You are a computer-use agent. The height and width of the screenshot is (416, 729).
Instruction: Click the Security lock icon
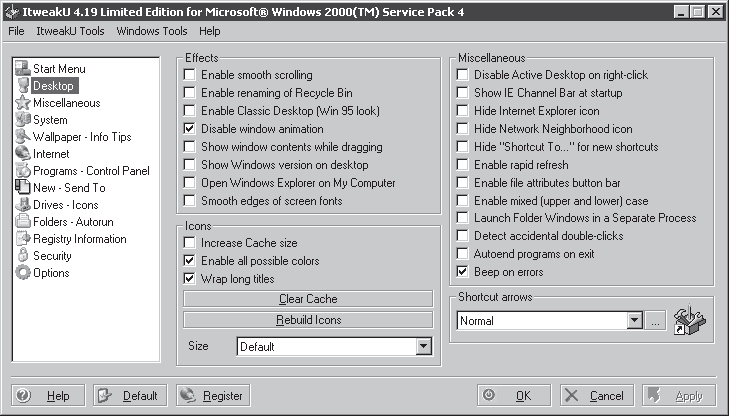click(23, 256)
